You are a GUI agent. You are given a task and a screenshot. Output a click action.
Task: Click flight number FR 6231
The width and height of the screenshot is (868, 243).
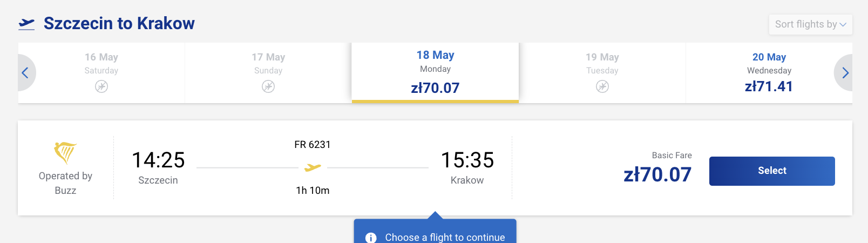pyautogui.click(x=313, y=145)
